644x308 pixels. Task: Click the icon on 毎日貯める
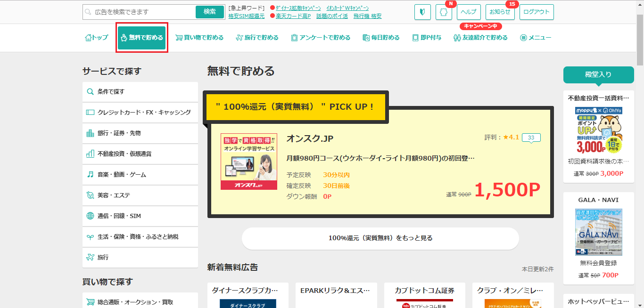coord(366,38)
